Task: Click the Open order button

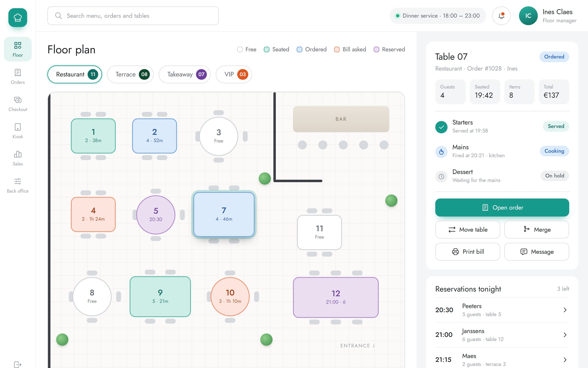Action: point(502,208)
